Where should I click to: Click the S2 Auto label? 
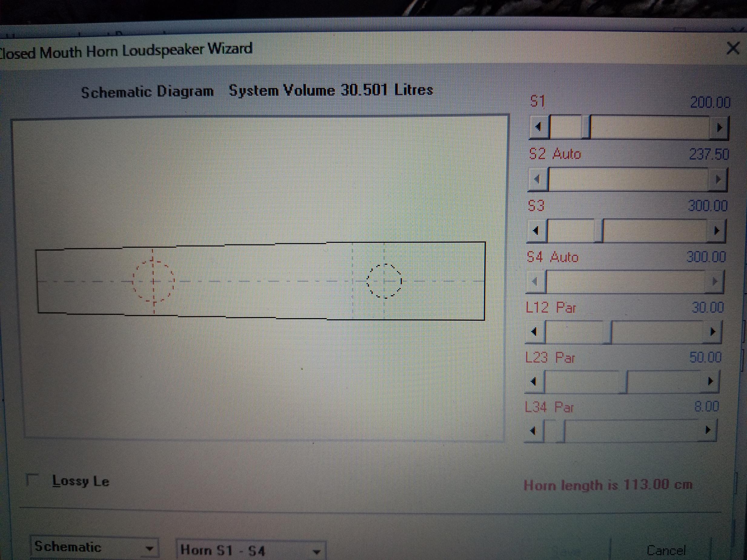555,154
